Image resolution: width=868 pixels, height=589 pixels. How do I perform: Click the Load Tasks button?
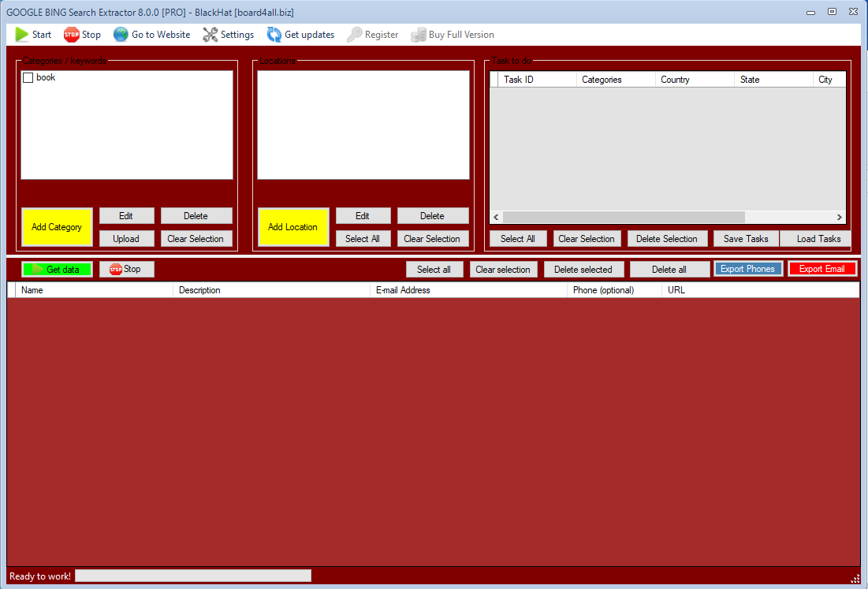tap(818, 239)
